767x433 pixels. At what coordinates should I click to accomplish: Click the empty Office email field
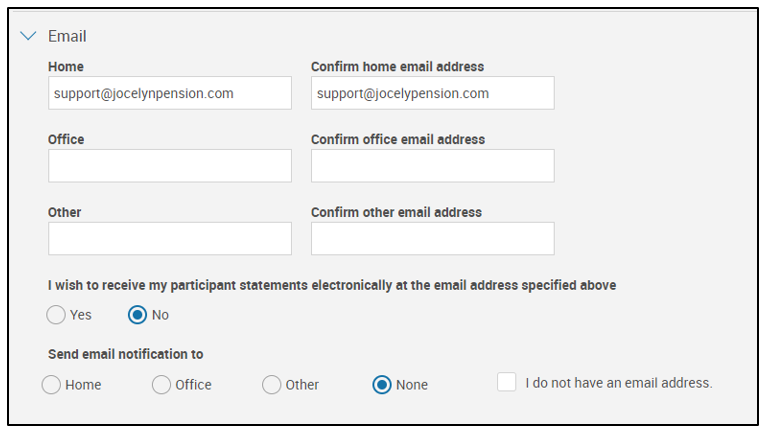(169, 166)
